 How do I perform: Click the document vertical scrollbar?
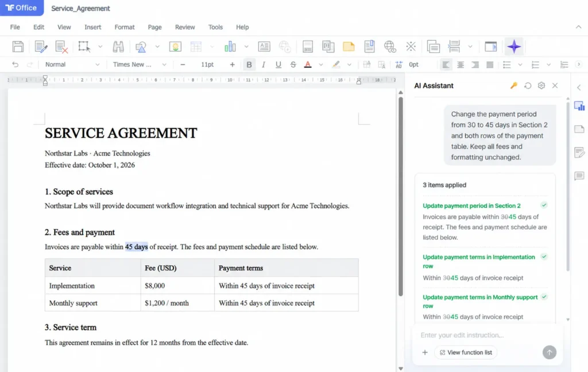tap(400, 196)
